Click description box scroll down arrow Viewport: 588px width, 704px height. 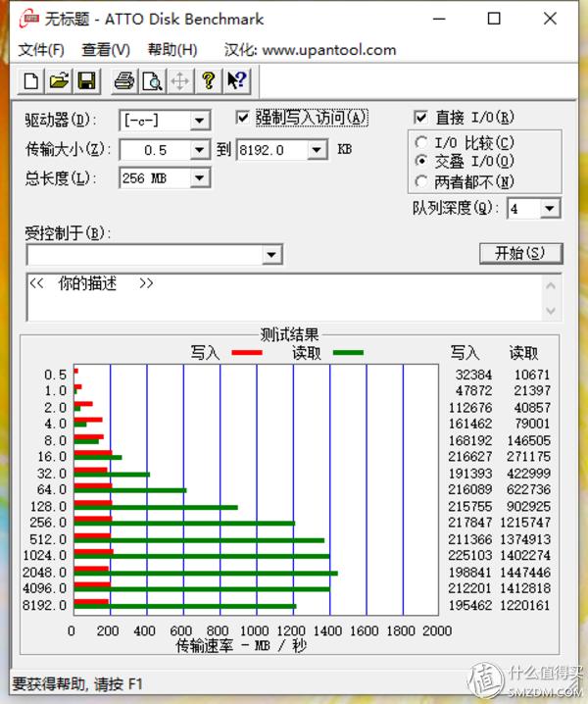coord(551,310)
